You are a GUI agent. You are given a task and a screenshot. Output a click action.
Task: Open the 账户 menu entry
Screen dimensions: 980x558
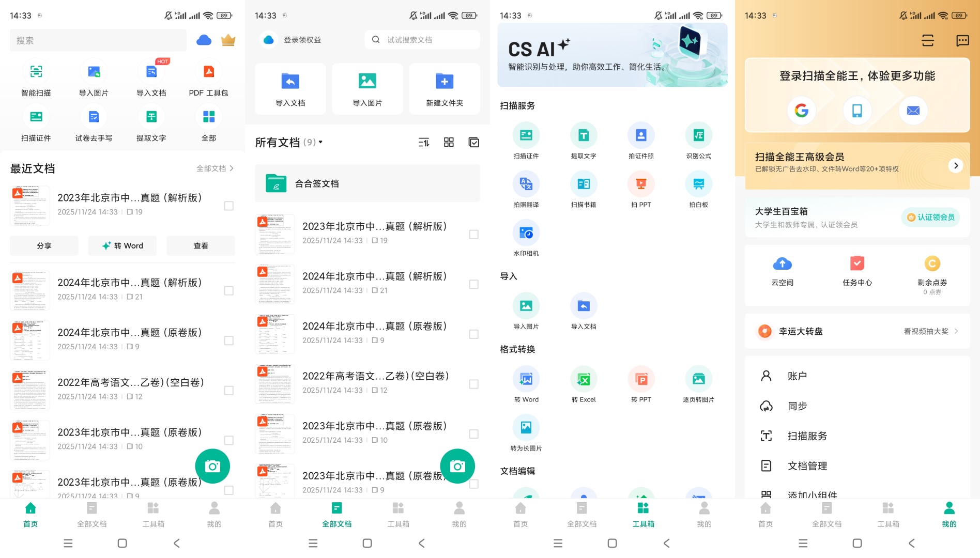797,376
